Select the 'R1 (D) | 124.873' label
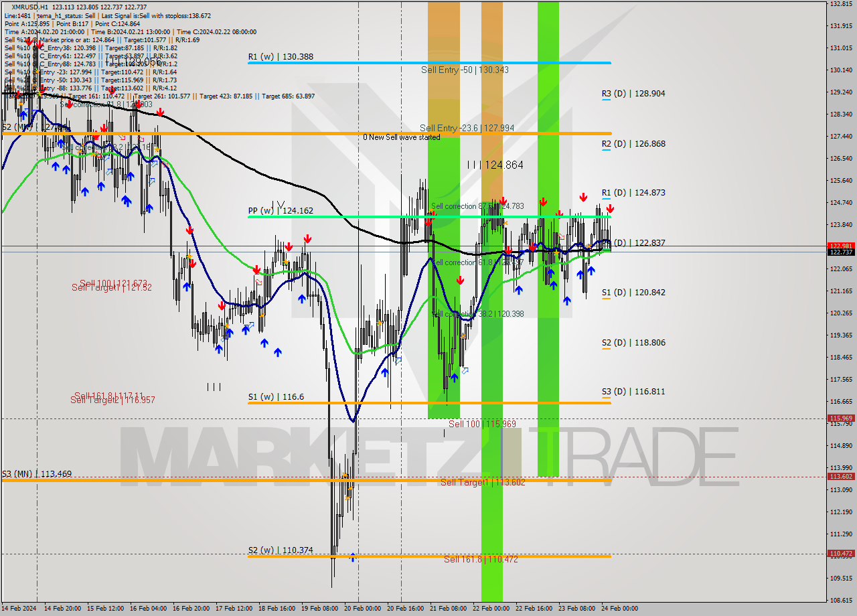 coord(633,193)
